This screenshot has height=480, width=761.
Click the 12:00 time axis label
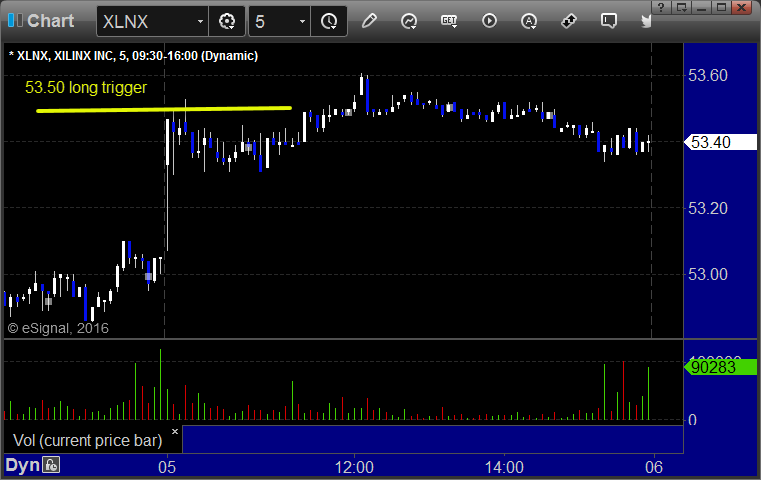354,467
